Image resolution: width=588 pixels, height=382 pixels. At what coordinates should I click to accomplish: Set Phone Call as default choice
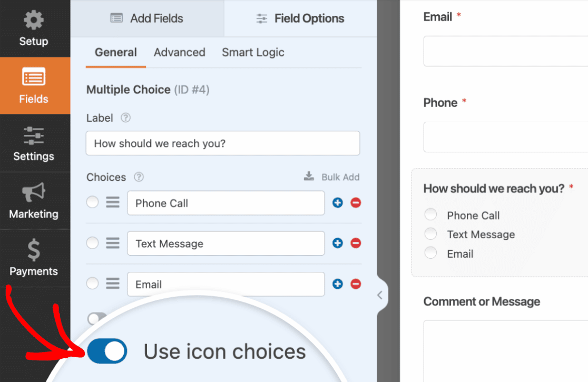(x=93, y=202)
